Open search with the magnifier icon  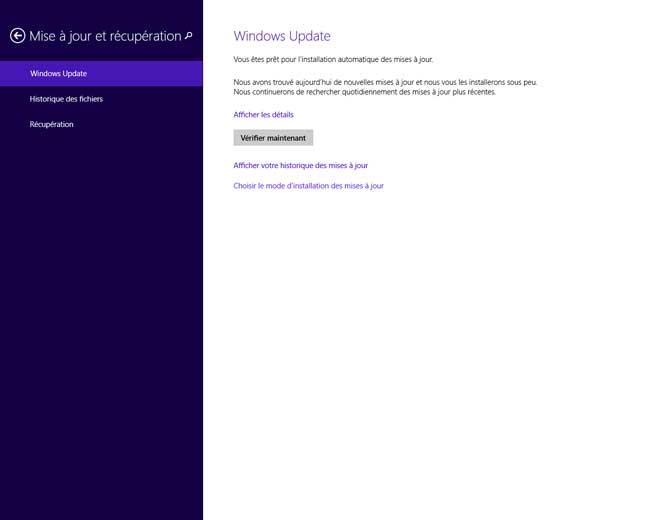click(189, 36)
